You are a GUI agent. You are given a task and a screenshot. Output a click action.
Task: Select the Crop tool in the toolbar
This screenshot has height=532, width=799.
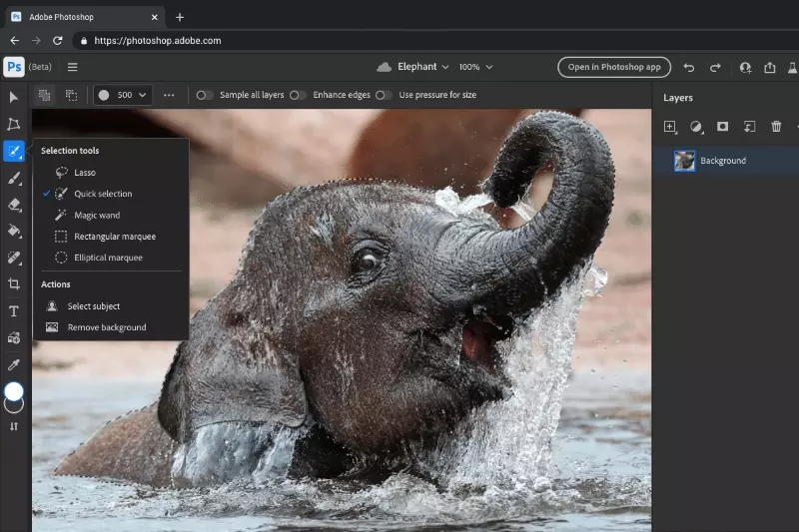[x=14, y=284]
